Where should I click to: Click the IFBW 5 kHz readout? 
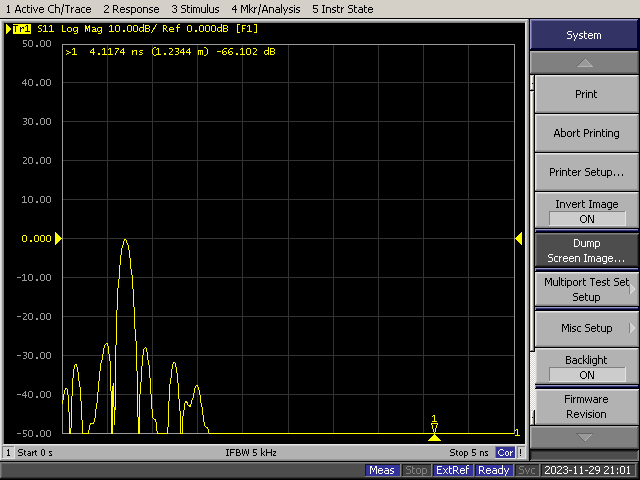(251, 453)
